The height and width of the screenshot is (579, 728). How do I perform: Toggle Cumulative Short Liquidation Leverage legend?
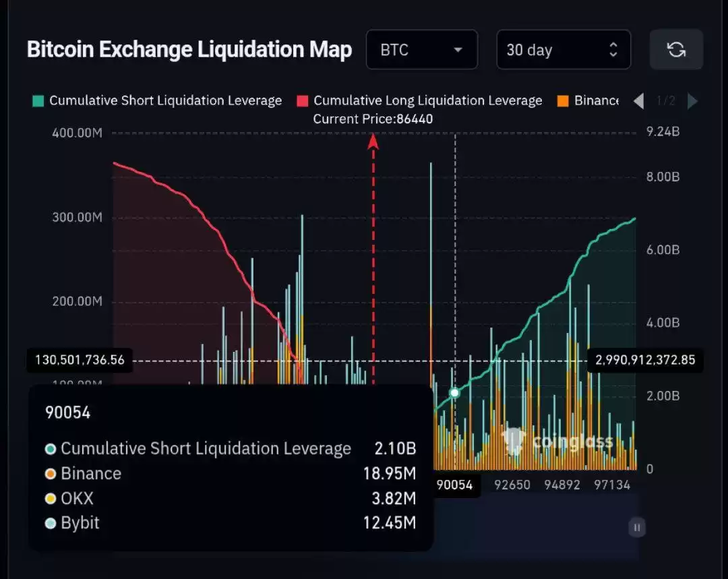point(157,100)
